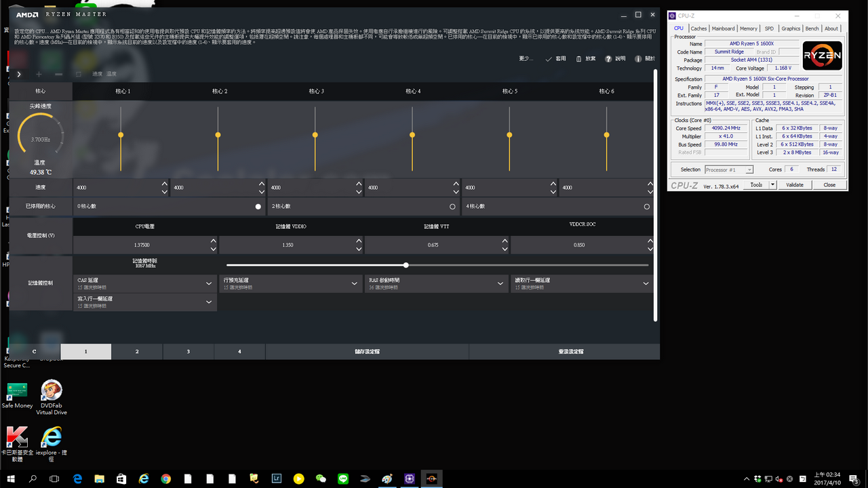Expand CAS 延遲 dropdown
This screenshot has width=868, height=488.
click(209, 283)
